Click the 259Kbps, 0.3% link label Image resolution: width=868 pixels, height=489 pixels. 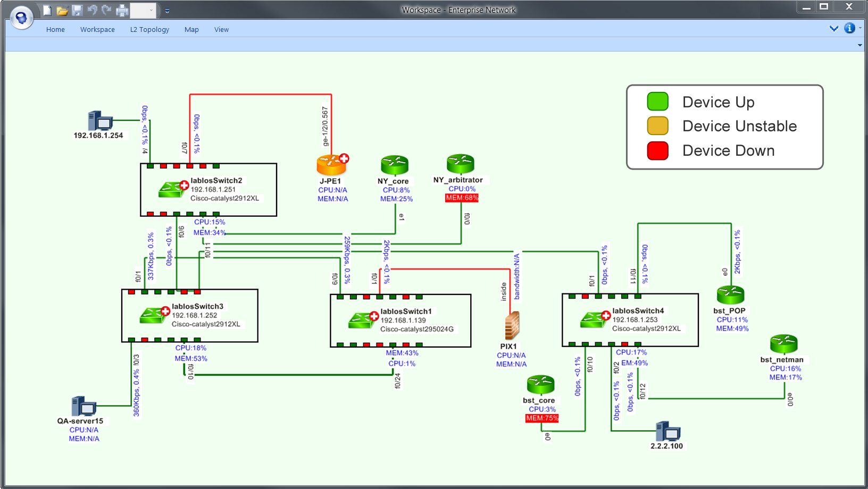coord(347,260)
